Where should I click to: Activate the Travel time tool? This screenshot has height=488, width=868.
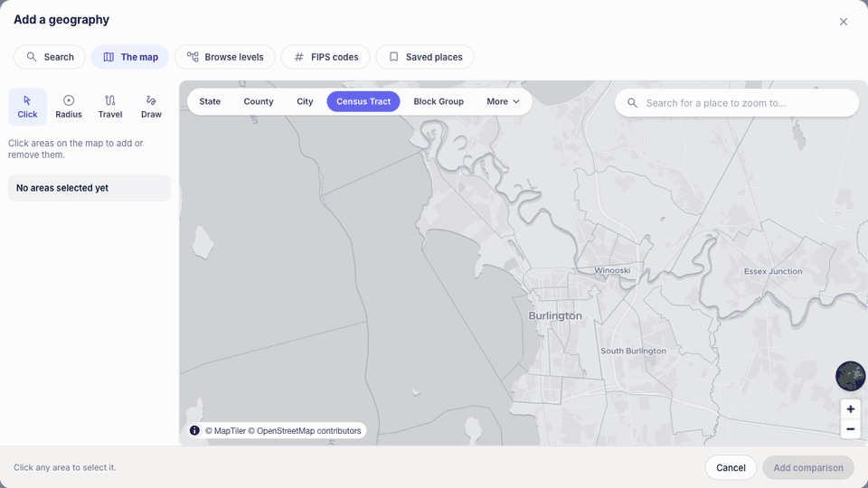click(x=110, y=107)
